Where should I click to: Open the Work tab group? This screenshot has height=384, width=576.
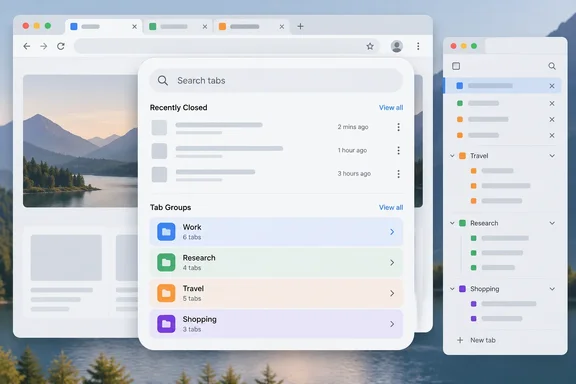coord(276,232)
